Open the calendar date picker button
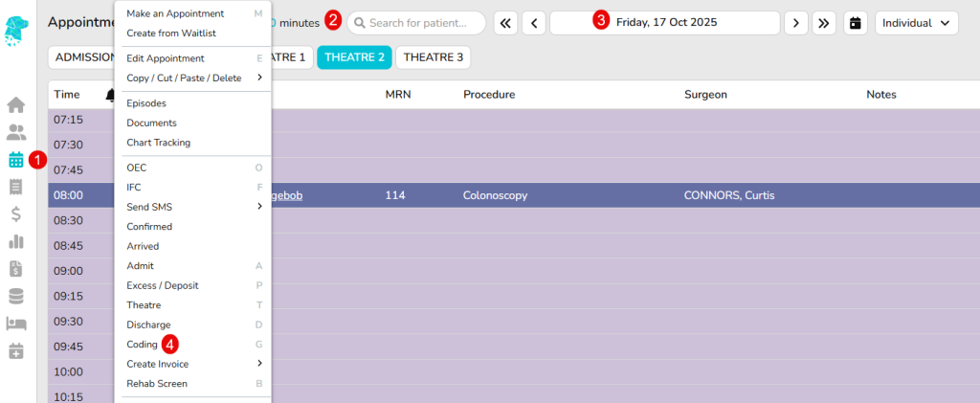Viewport: 980px width, 403px height. [856, 23]
